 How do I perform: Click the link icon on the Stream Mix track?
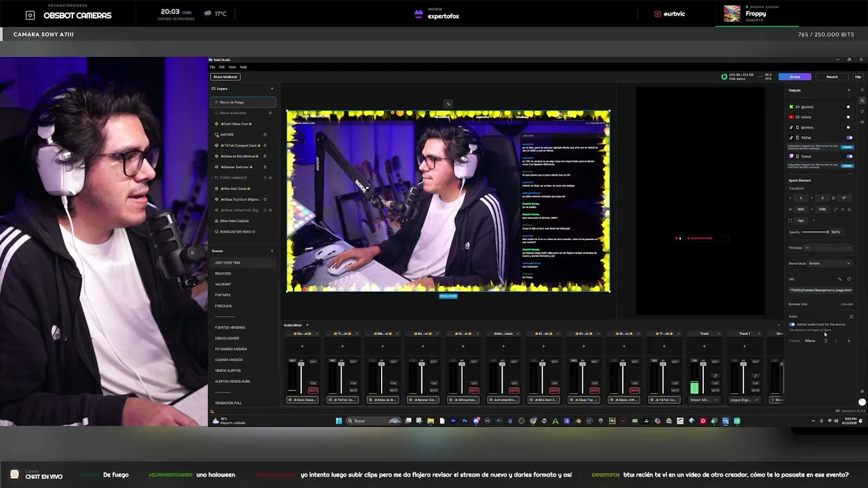[714, 376]
